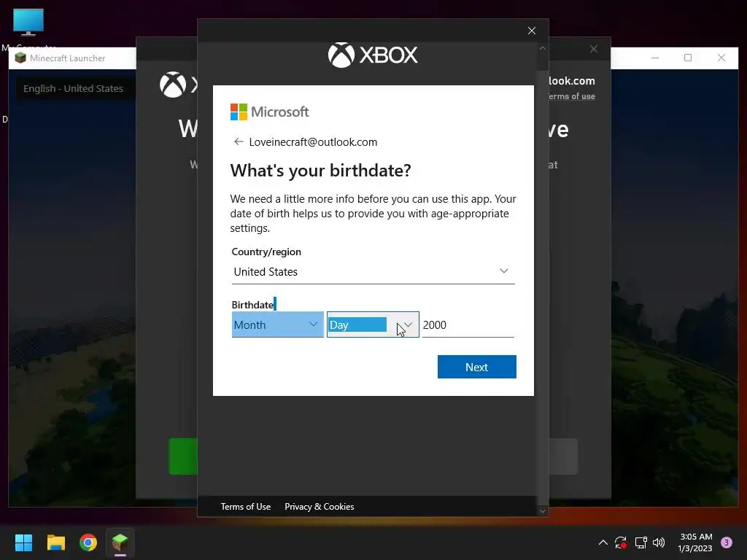
Task: Click the Loveinecraft@outlook.com email text
Action: (x=313, y=142)
